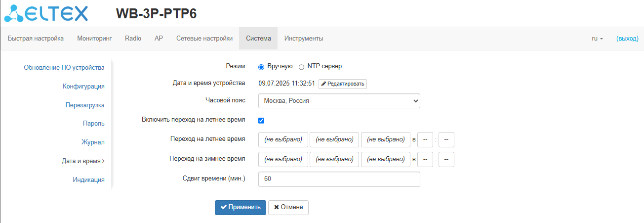This screenshot has width=644, height=223.
Task: Open first summer time transition selector
Action: 283,139
